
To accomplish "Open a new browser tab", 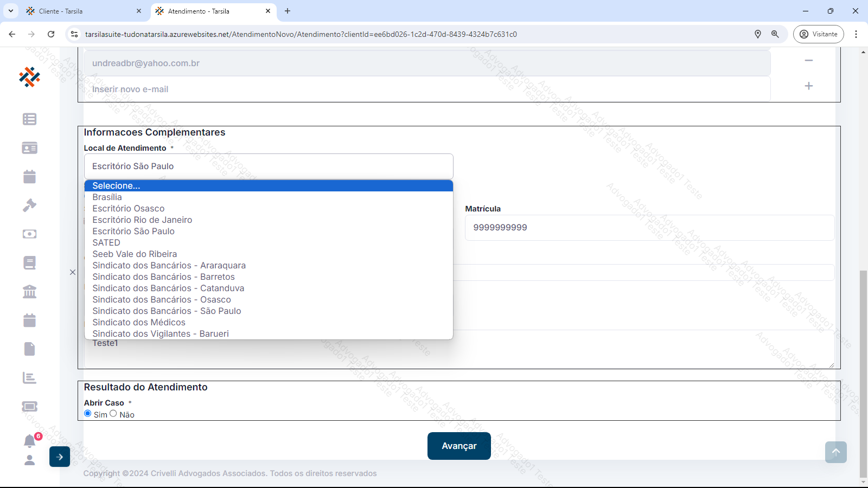I will pos(288,11).
